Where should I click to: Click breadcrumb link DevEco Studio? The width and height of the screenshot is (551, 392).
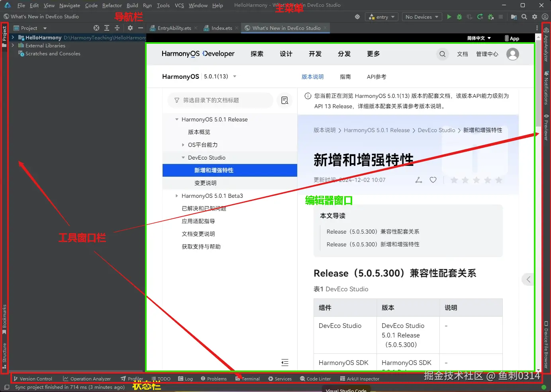click(x=436, y=130)
